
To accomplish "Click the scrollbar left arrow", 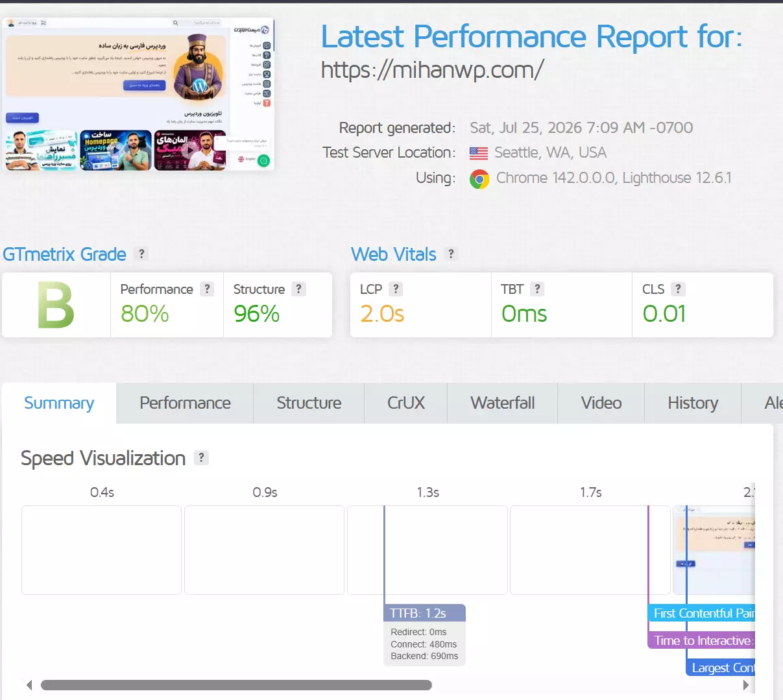I will pyautogui.click(x=29, y=685).
